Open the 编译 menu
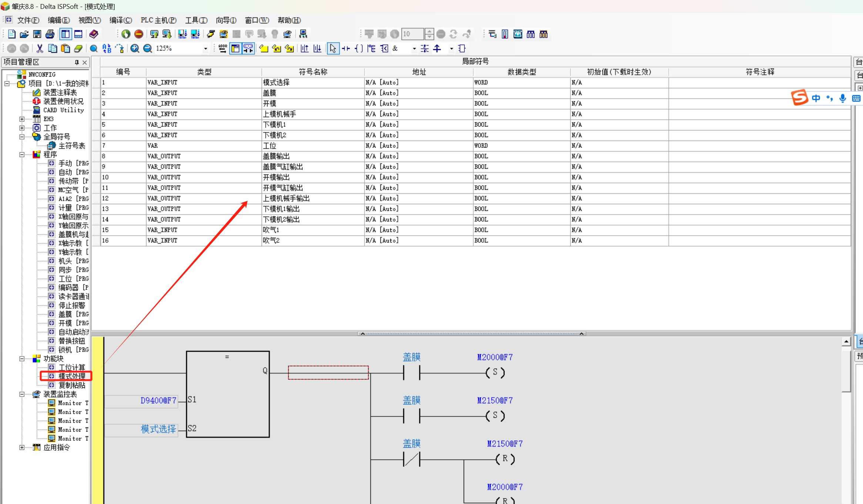The image size is (863, 504). click(120, 20)
